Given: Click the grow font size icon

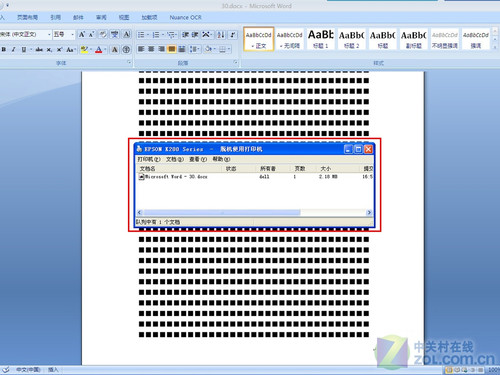Looking at the screenshot, I should tap(82, 34).
